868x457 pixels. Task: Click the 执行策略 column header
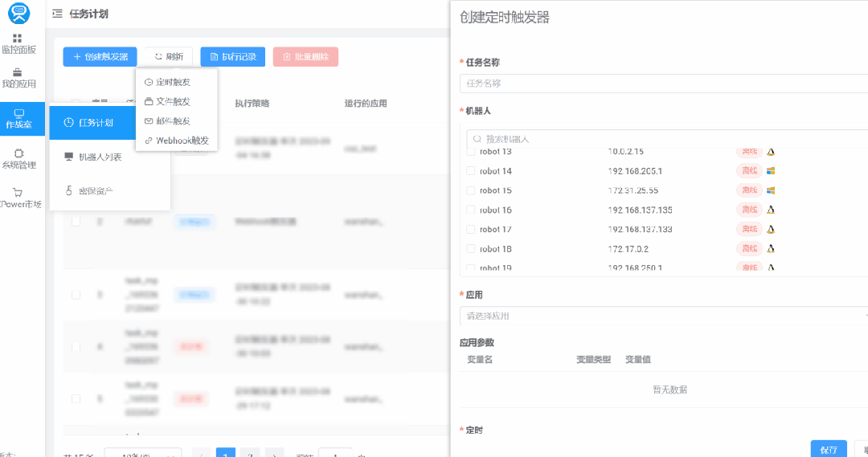pos(252,104)
